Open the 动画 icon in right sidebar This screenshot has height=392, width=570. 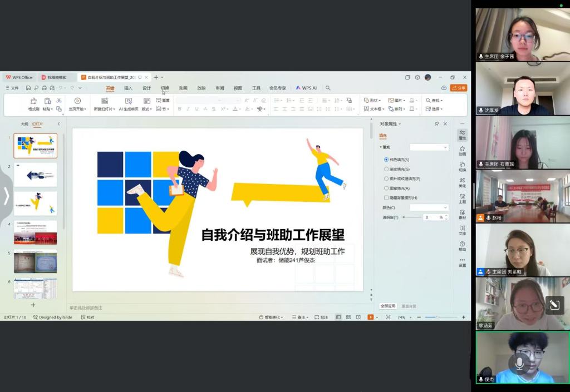click(462, 150)
